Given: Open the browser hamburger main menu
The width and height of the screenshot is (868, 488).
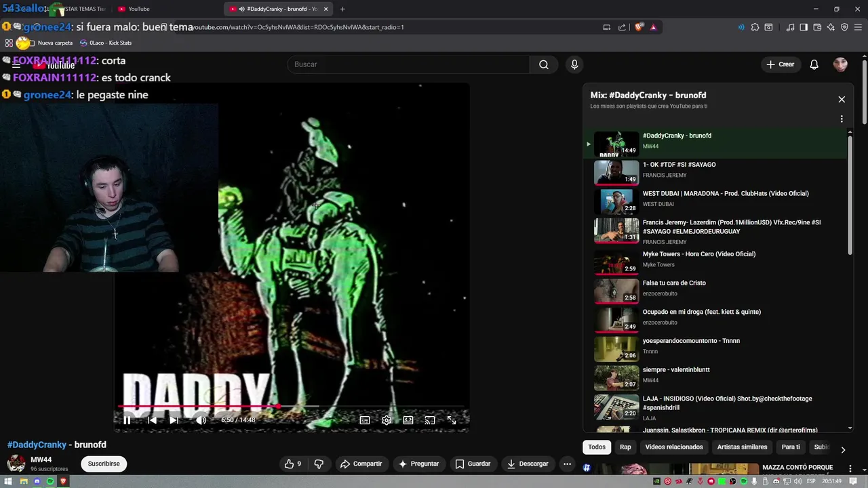Looking at the screenshot, I should click(858, 27).
